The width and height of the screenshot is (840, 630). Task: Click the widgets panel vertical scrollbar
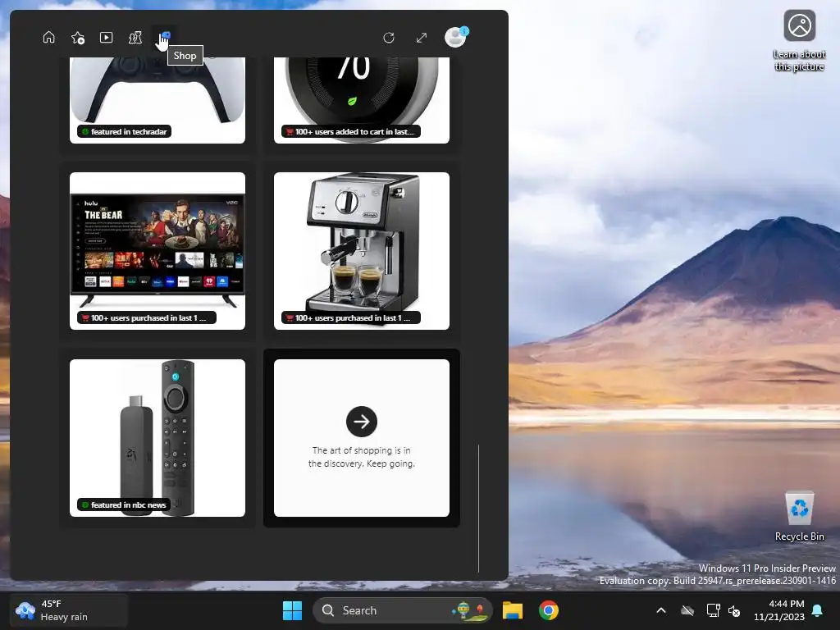pos(478,508)
